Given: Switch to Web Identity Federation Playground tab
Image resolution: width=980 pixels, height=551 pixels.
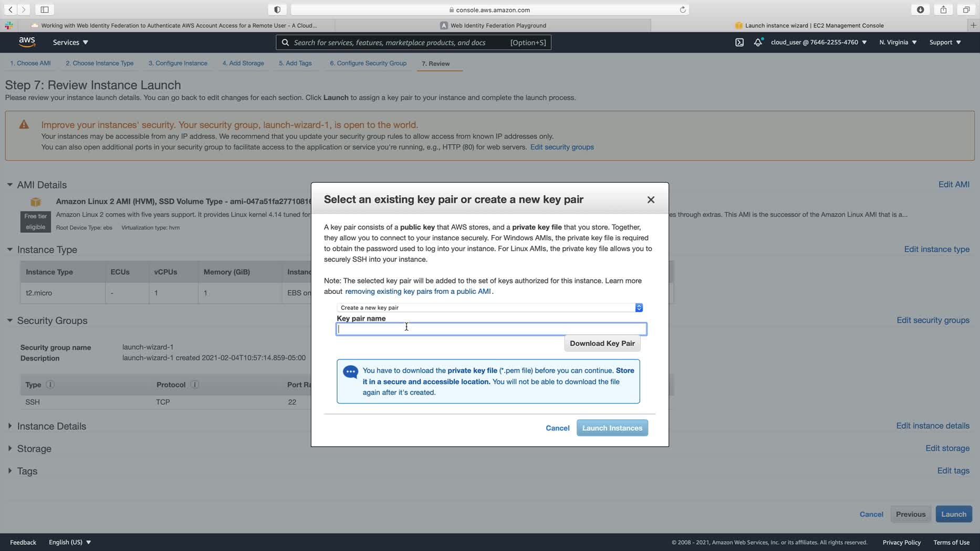Looking at the screenshot, I should pyautogui.click(x=493, y=25).
